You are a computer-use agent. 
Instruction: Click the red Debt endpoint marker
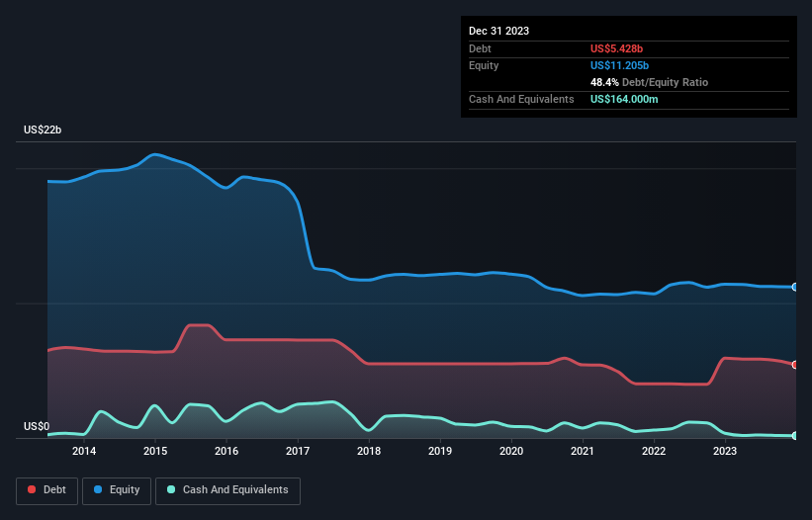click(795, 365)
